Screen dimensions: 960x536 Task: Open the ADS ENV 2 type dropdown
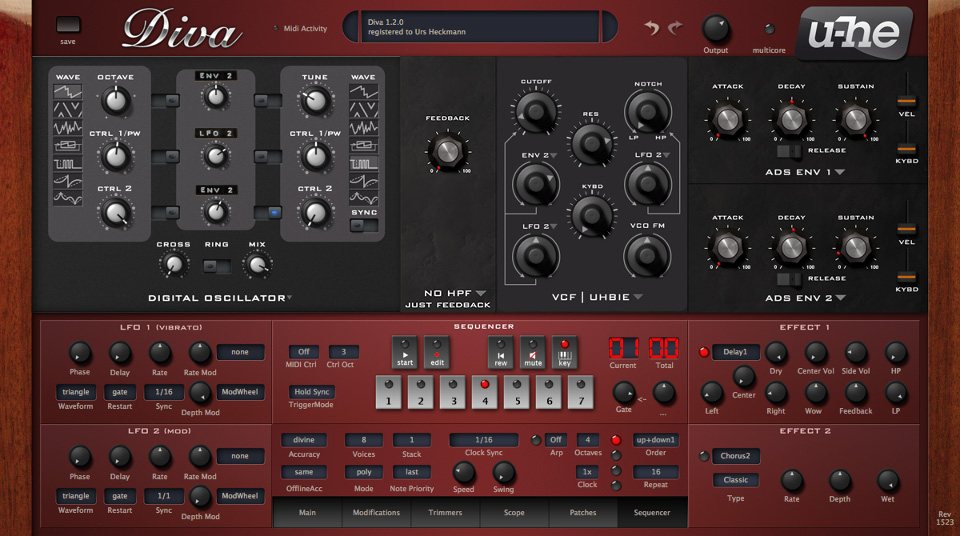pyautogui.click(x=804, y=298)
